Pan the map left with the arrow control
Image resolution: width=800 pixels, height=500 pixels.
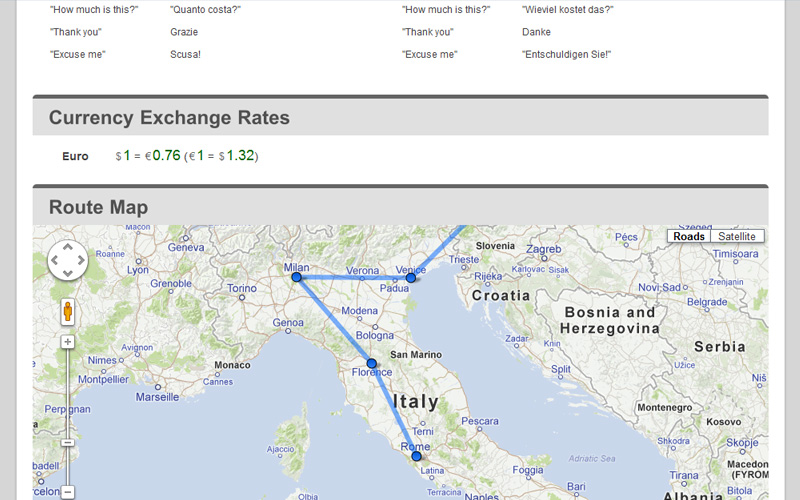(x=55, y=260)
